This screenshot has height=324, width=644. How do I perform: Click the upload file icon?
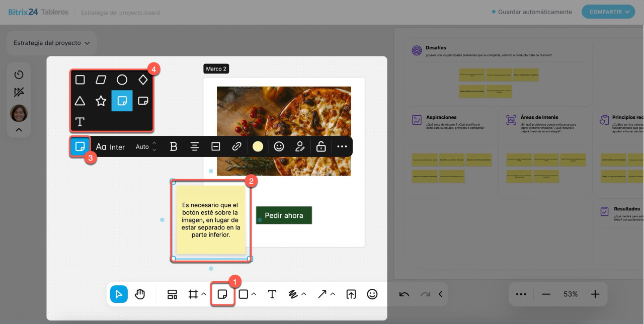click(351, 294)
